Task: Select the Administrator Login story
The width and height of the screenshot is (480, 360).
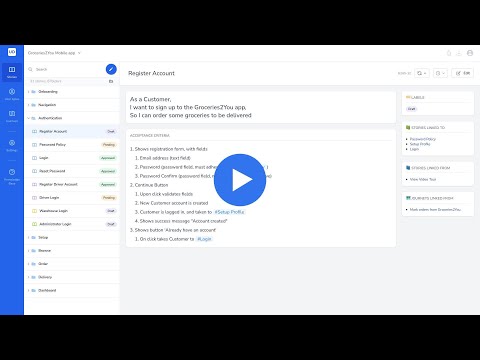Action: click(x=72, y=224)
